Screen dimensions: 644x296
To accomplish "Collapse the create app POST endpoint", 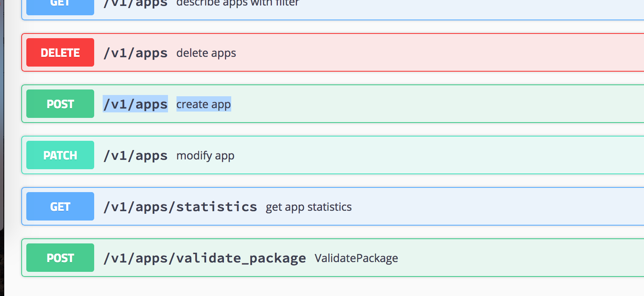I will coord(339,103).
